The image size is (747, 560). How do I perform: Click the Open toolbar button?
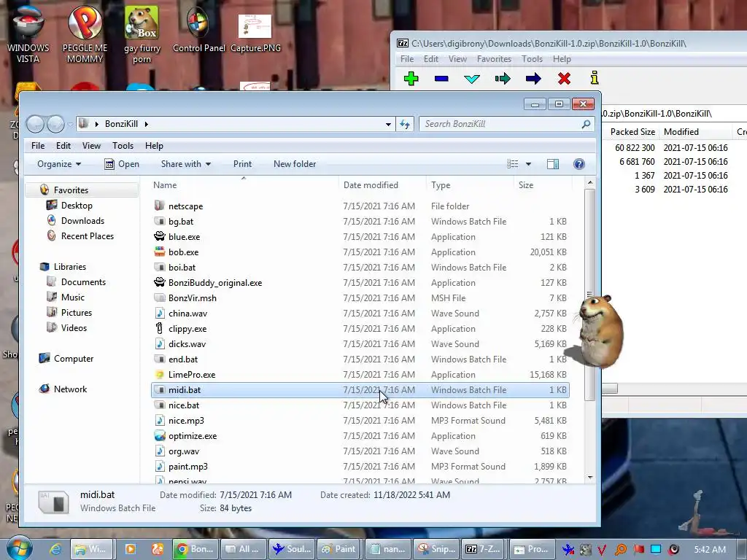[122, 164]
